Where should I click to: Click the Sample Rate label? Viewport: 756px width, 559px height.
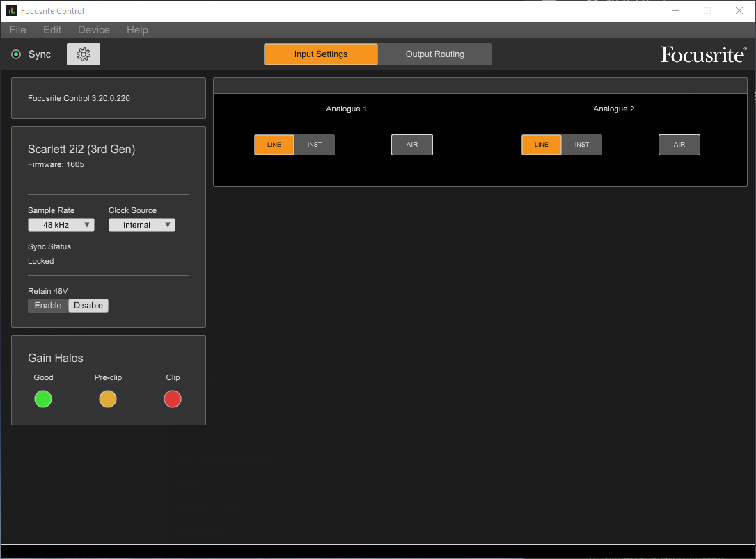tap(51, 210)
